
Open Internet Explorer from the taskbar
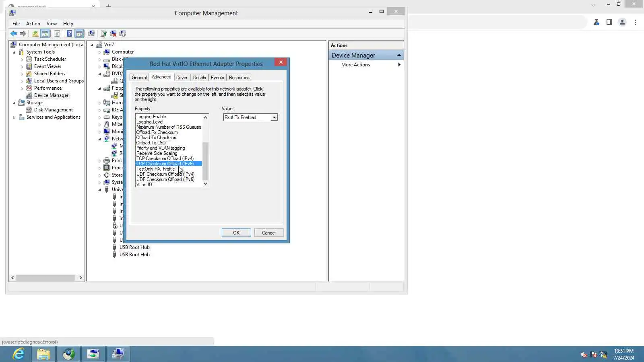pos(19,354)
